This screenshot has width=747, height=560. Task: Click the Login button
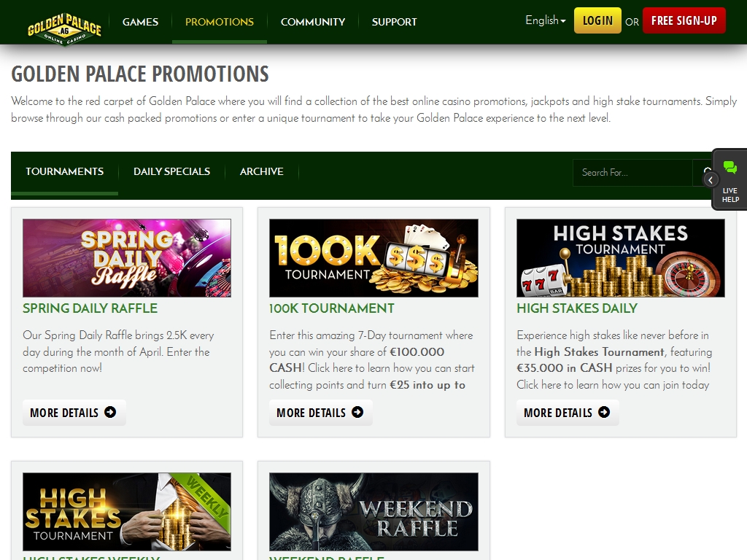[597, 20]
